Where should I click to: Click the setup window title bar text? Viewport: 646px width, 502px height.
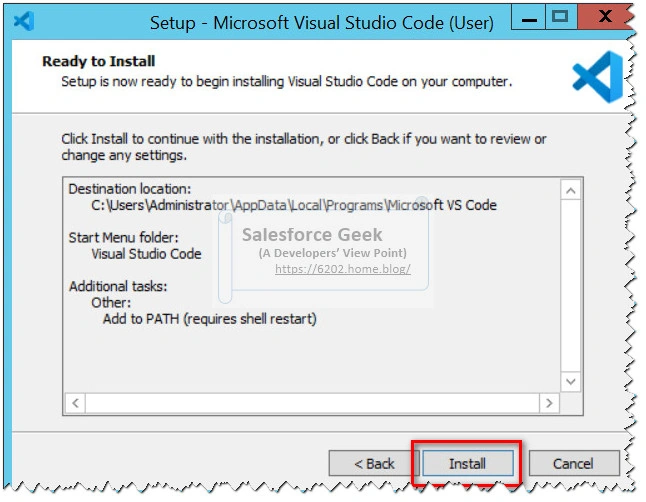(x=322, y=22)
